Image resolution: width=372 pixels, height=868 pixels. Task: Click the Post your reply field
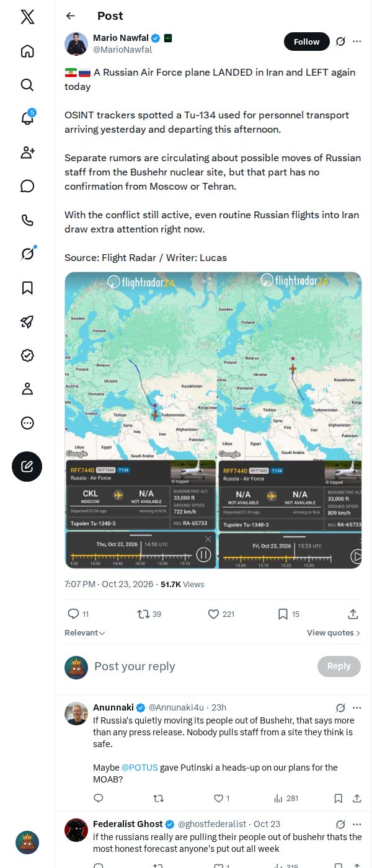tap(203, 666)
